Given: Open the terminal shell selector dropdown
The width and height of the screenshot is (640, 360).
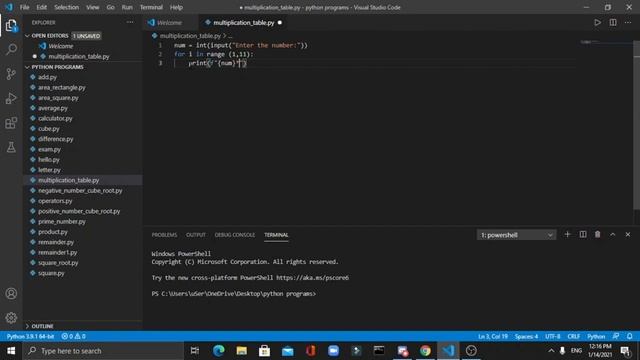Looking at the screenshot, I should click(x=516, y=235).
